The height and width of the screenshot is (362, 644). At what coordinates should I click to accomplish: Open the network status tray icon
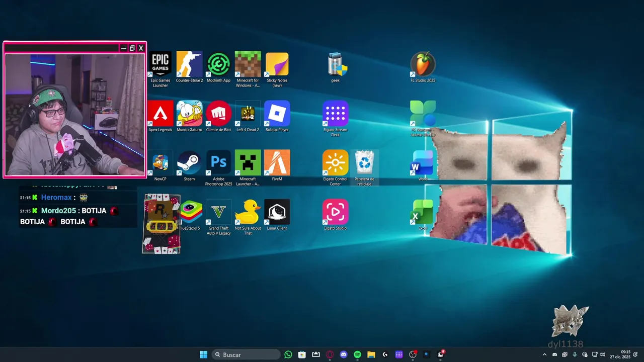click(595, 354)
